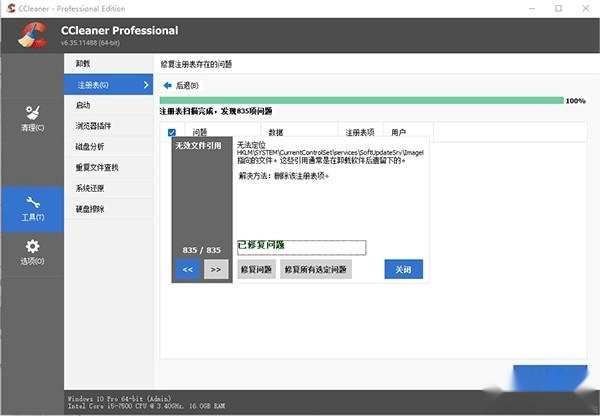Toggle the select-all checkbox in table header
This screenshot has width=600, height=416.
click(x=172, y=132)
